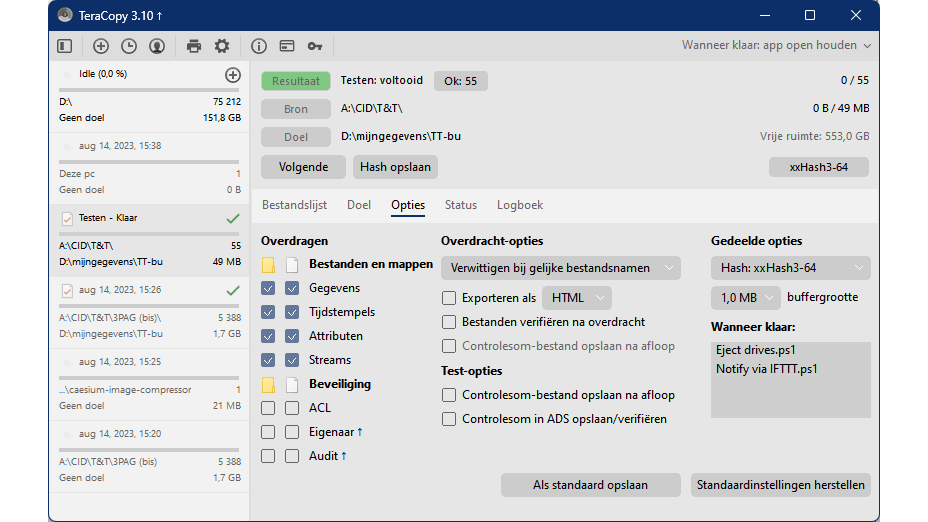Switch to Status tab
Viewport: 928px width, 522px height.
click(460, 205)
